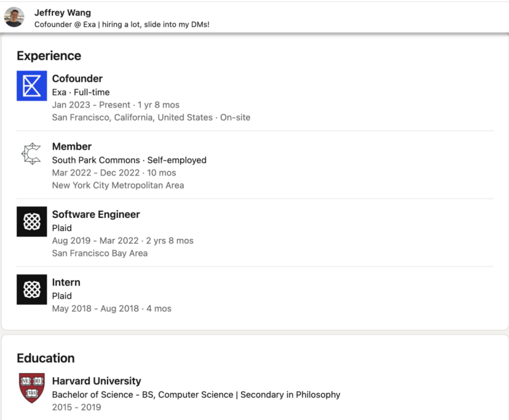The image size is (509, 420).
Task: Open the Harvard University school link
Action: point(97,381)
